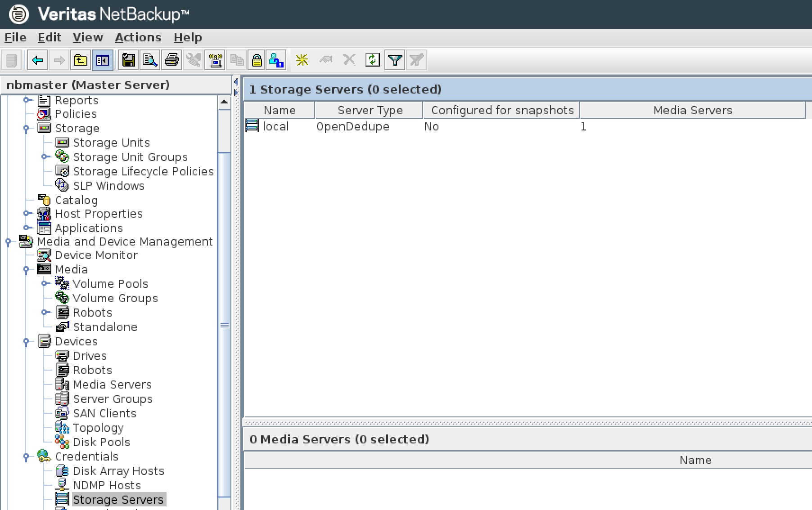Select Volume Groups in the tree
This screenshot has width=812, height=510.
coord(115,298)
